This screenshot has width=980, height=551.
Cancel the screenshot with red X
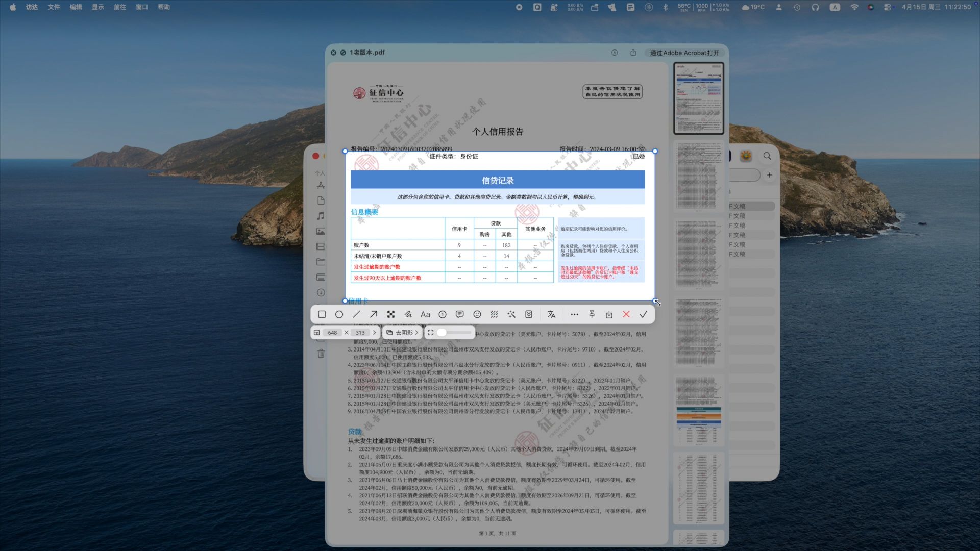(626, 314)
